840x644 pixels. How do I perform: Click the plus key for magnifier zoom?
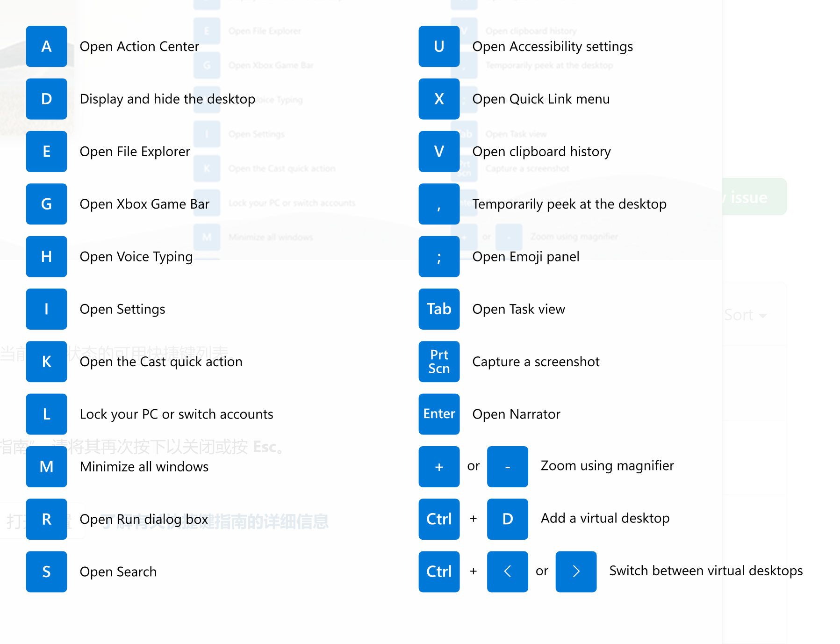438,466
